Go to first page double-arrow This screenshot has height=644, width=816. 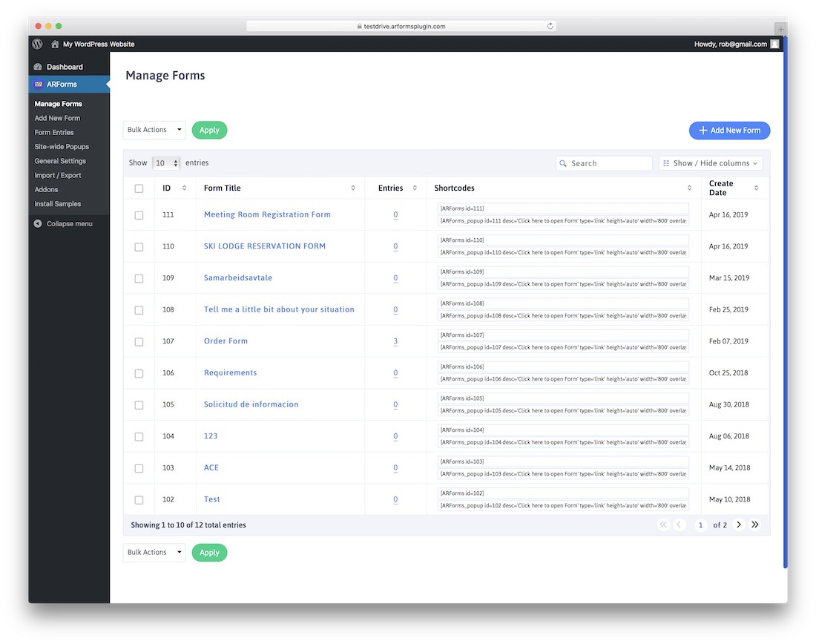point(663,525)
